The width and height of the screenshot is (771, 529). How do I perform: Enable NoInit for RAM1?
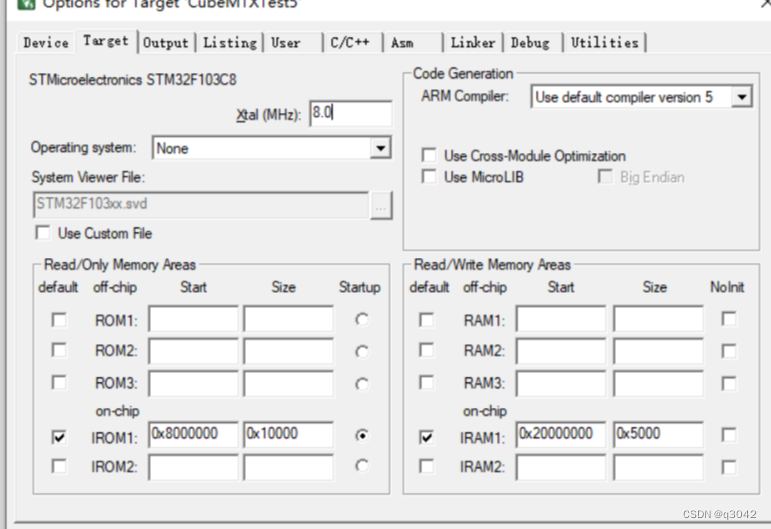tap(729, 319)
